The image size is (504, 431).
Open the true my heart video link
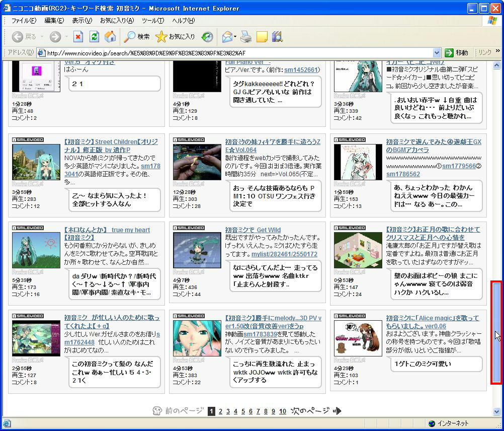pyautogui.click(x=107, y=234)
